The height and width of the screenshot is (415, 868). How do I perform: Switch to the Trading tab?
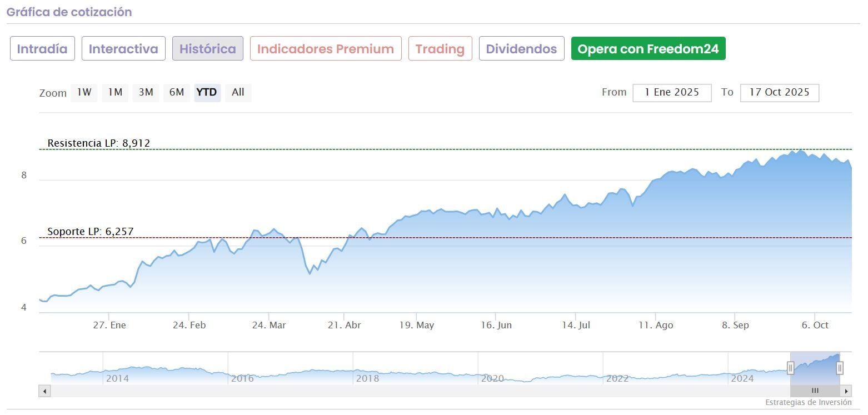(x=440, y=49)
